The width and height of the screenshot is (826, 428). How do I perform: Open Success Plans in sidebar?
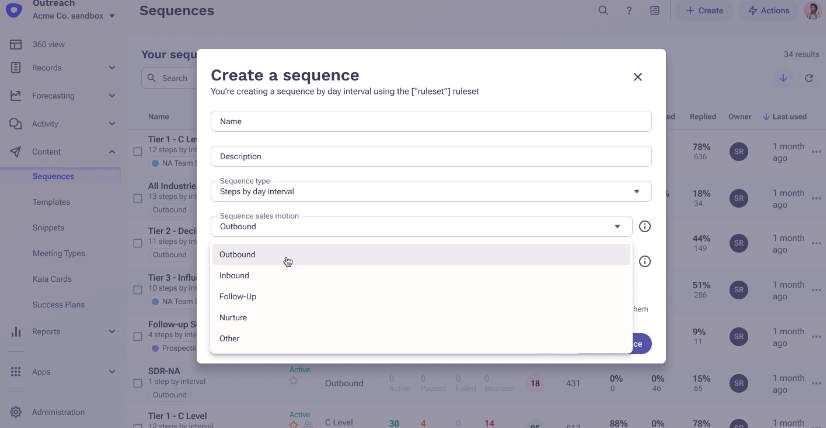tap(58, 305)
